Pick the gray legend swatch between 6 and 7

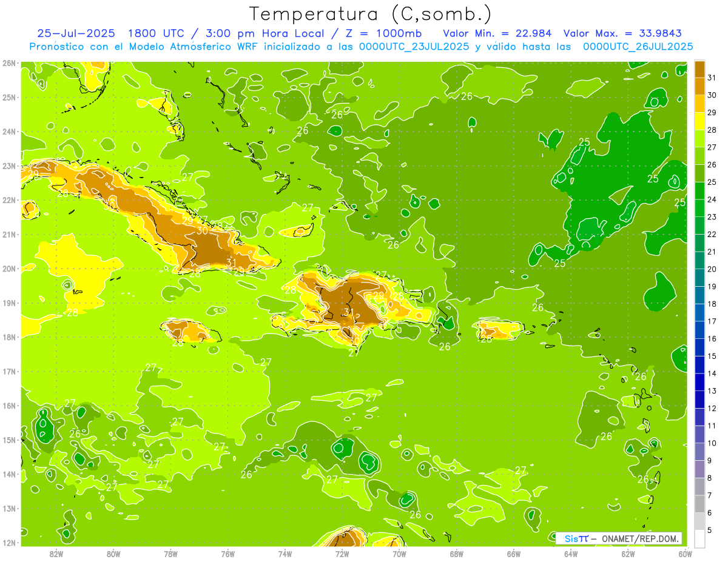[x=699, y=504]
